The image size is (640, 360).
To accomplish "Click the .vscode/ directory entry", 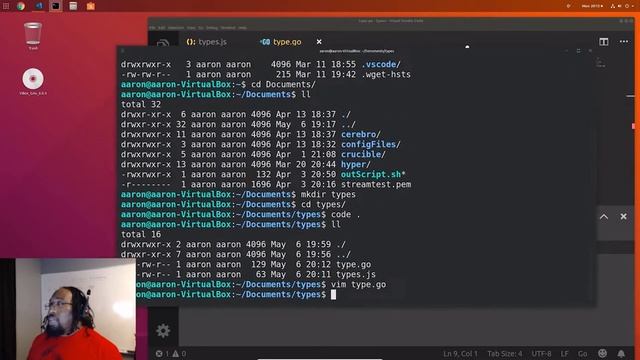I will click(x=381, y=64).
